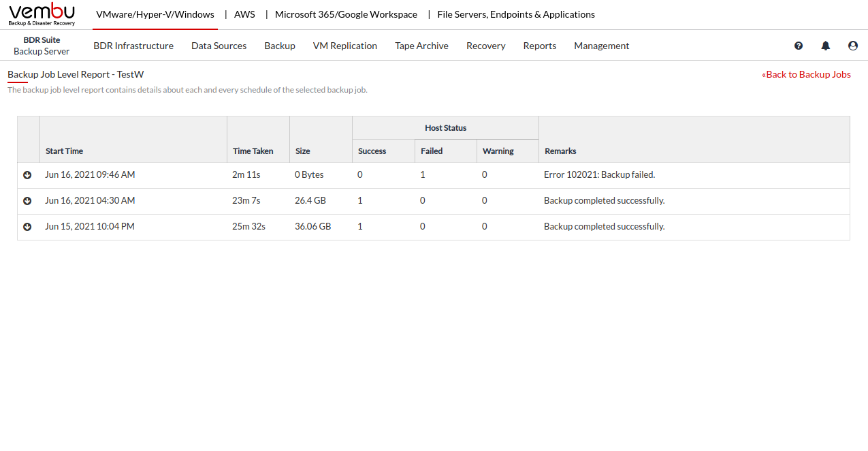
Task: Switch to the AWS tab
Action: [x=244, y=14]
